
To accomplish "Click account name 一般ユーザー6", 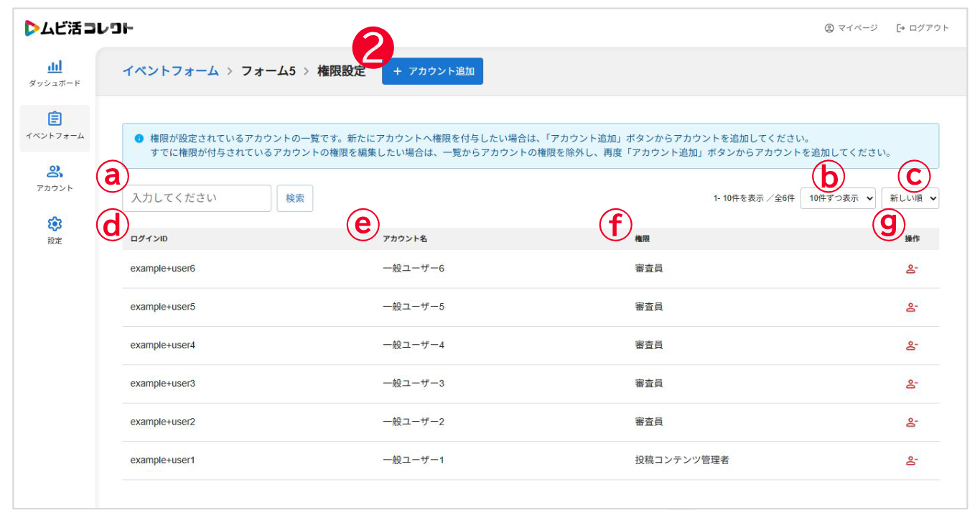I will coord(414,269).
